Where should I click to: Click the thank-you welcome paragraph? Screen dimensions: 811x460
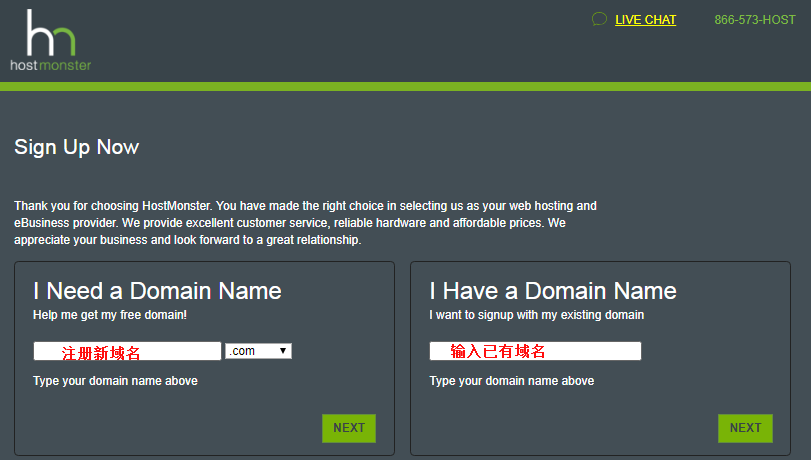(305, 223)
